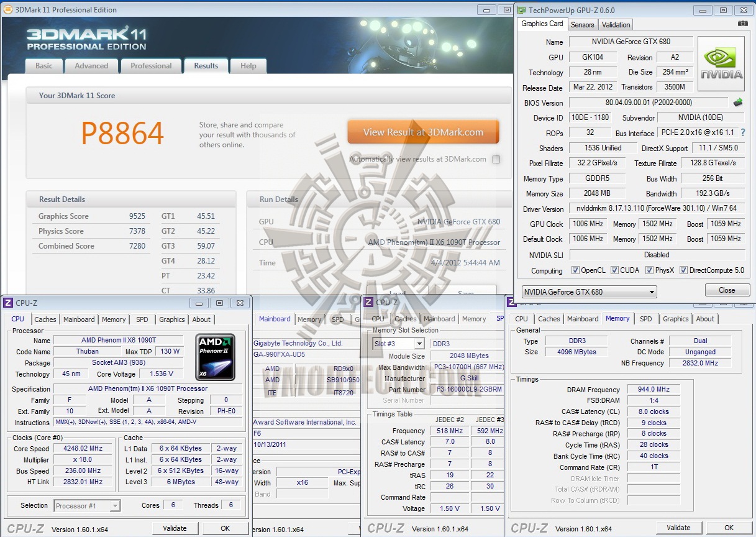
Task: Click View Result at 3DMark.com button
Action: (423, 132)
